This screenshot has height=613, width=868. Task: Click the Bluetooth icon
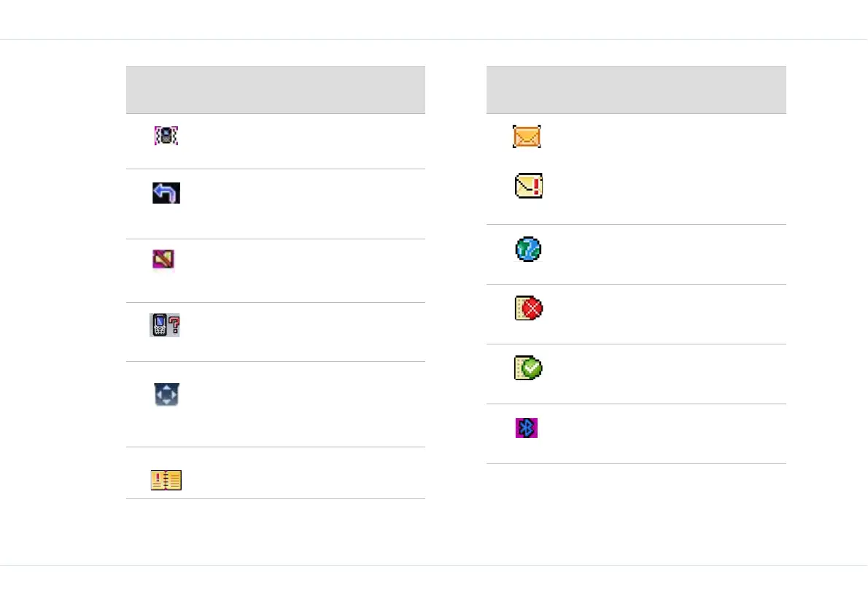527,428
